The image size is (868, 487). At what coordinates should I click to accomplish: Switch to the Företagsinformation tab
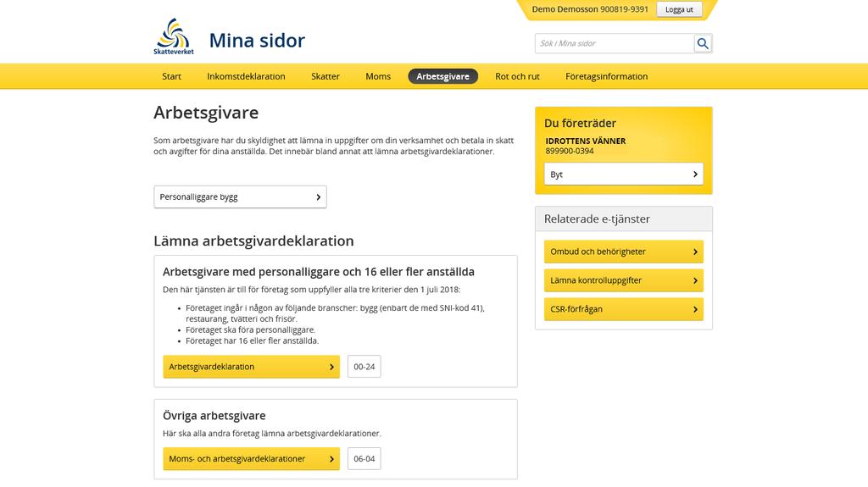point(606,76)
